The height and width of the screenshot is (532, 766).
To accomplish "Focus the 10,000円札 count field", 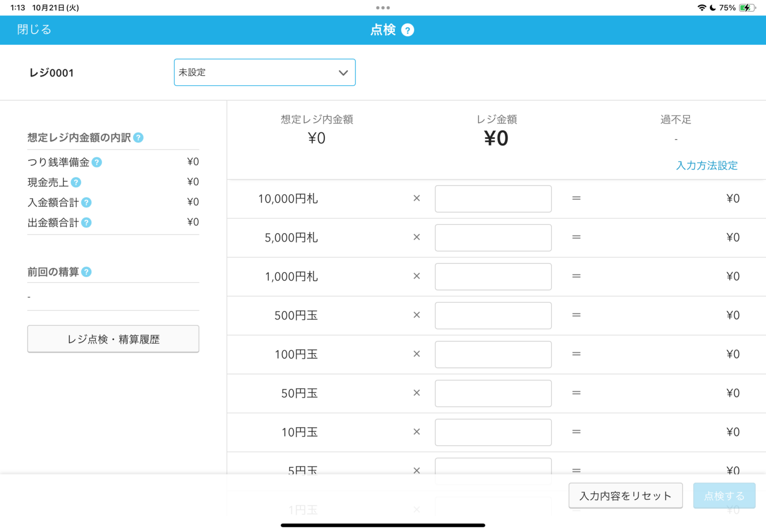I will point(493,199).
